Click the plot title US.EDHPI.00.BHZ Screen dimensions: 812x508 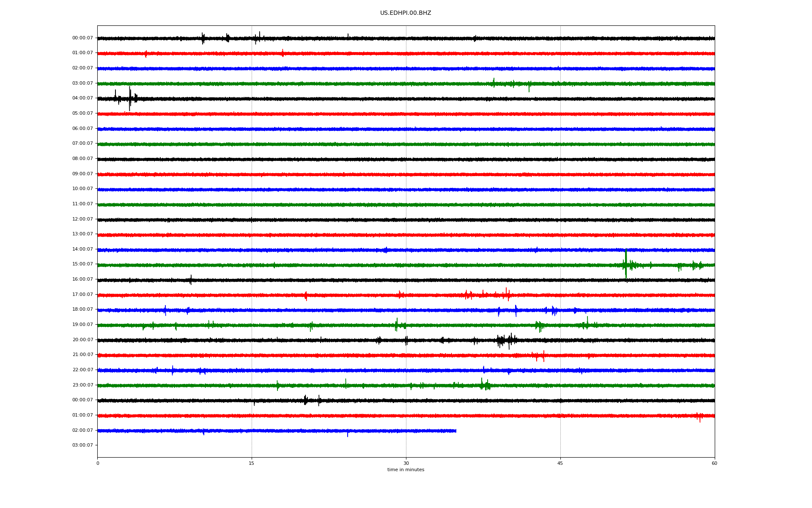click(x=405, y=13)
